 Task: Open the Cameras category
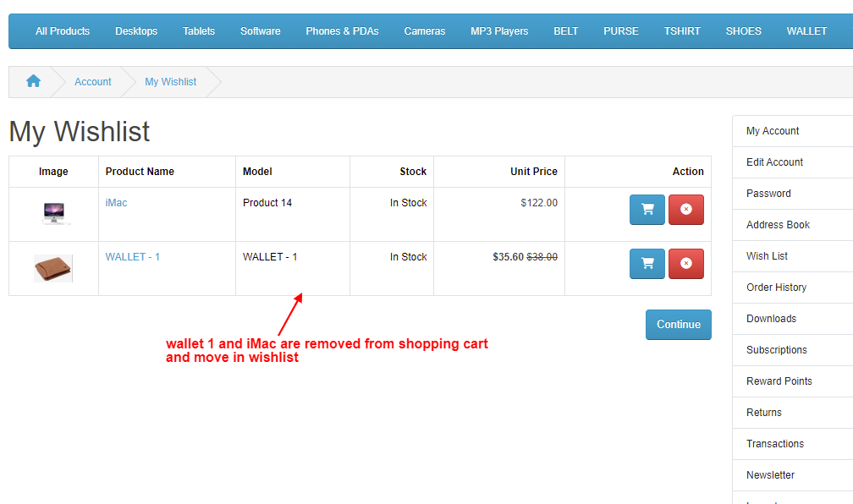point(424,31)
